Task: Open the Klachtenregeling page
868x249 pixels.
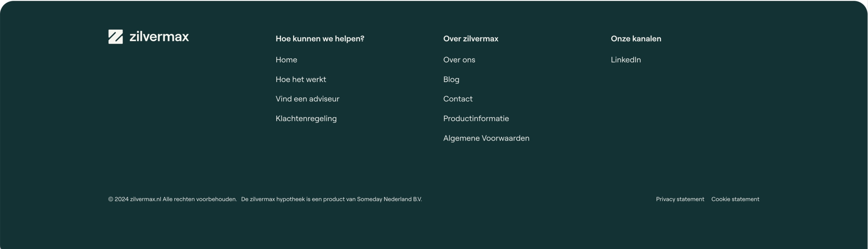Action: (x=306, y=119)
